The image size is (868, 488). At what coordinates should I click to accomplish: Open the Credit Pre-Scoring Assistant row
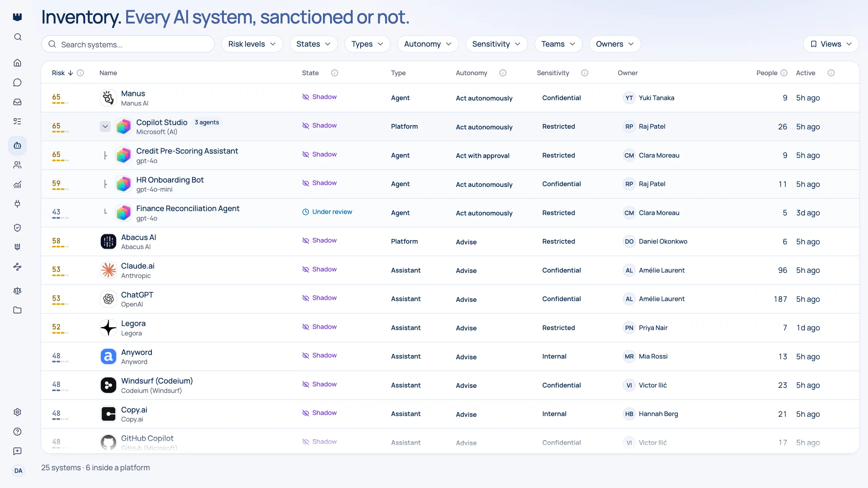click(450, 155)
